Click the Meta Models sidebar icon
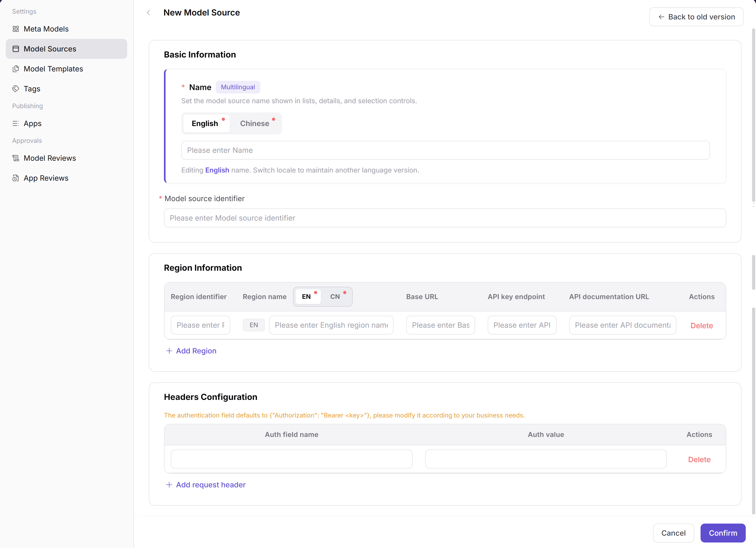This screenshot has height=548, width=756. click(16, 29)
